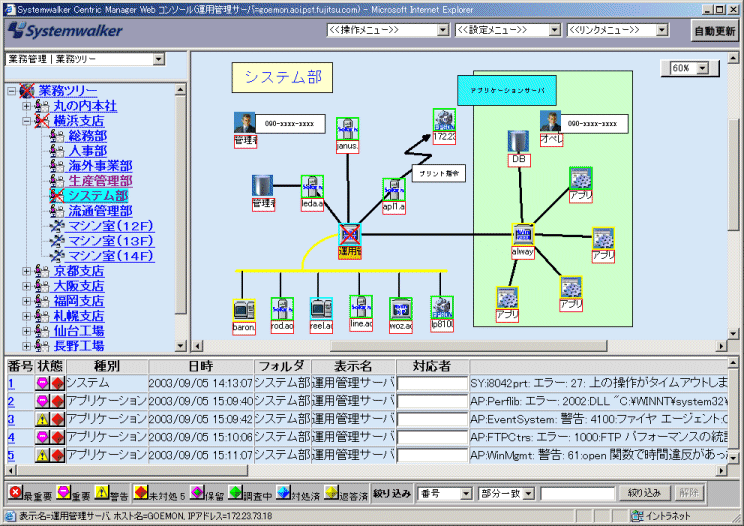Viewport: 744px width, 526px height.
Task: Click the Systemwalker logo
Action: [x=65, y=31]
